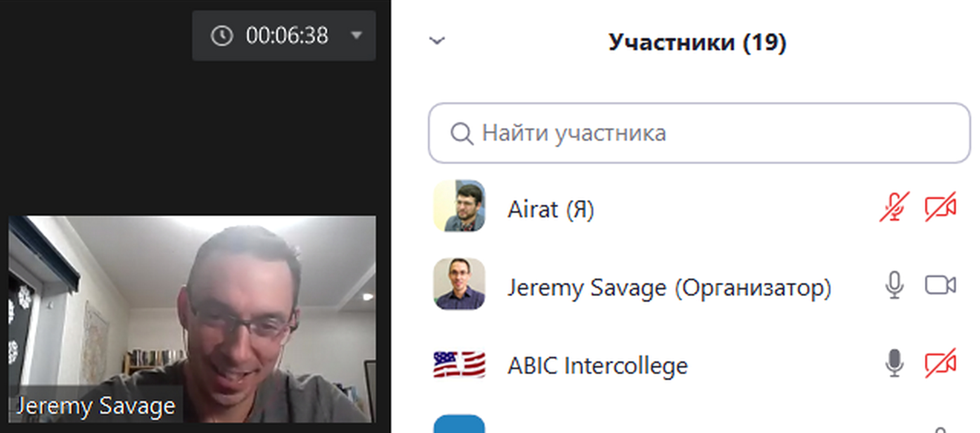
Task: Click ABIC Intercollege's microphone icon
Action: click(894, 363)
